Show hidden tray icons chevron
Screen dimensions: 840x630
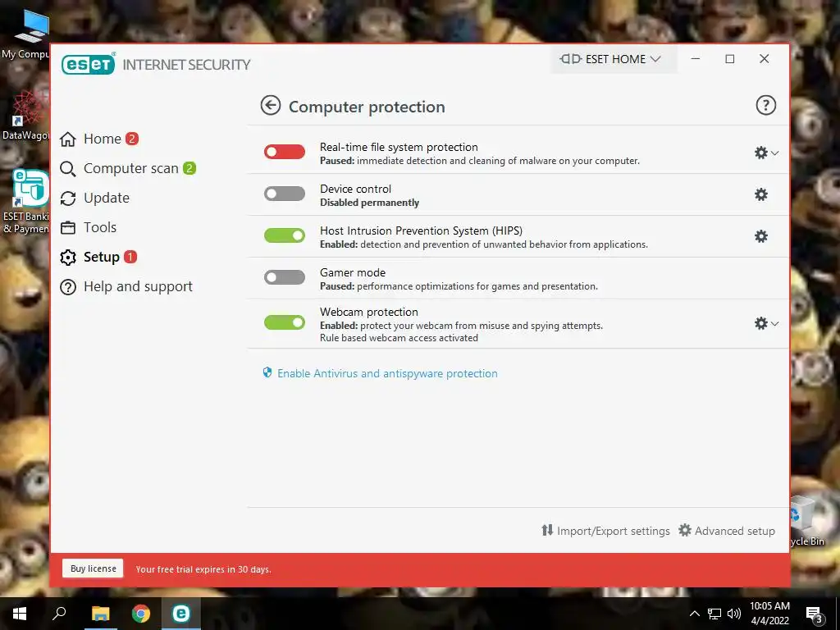(694, 614)
